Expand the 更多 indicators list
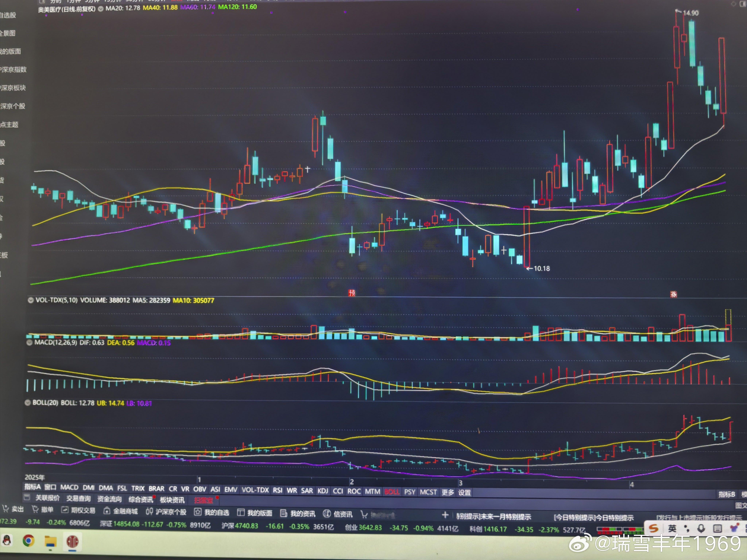The height and width of the screenshot is (560, 747). pyautogui.click(x=448, y=492)
